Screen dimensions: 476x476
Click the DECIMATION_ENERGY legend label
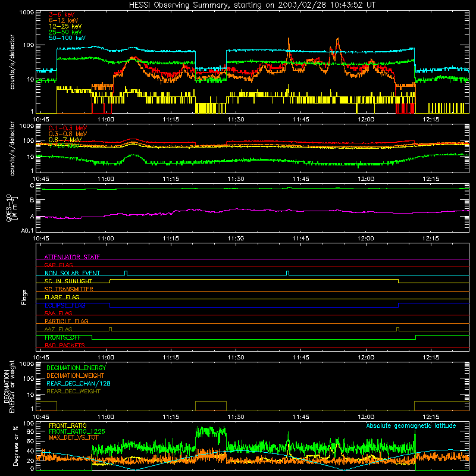tap(76, 368)
